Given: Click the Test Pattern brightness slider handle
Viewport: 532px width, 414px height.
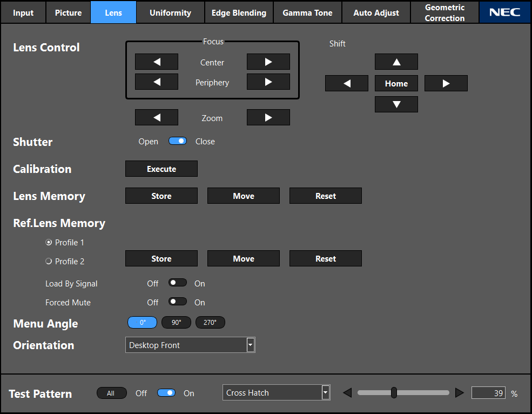Looking at the screenshot, I should tap(394, 393).
